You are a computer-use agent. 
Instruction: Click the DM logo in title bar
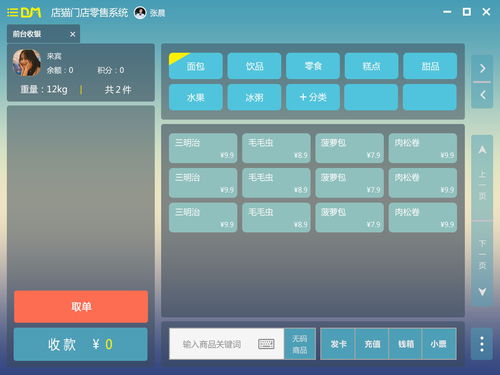pos(31,13)
